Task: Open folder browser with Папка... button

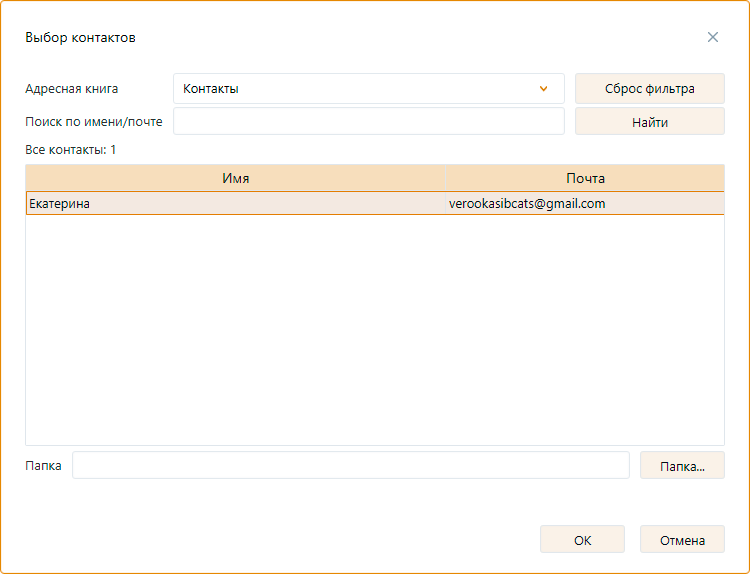Action: pyautogui.click(x=682, y=465)
